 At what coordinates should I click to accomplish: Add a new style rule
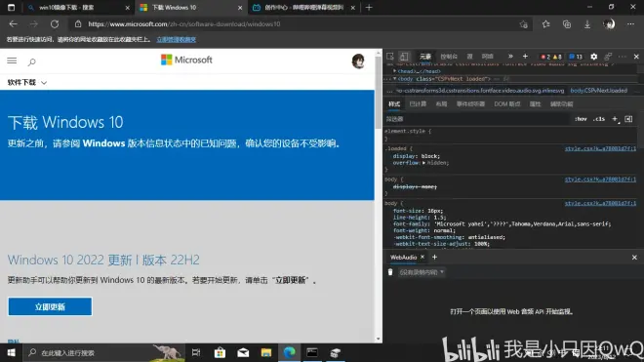(x=615, y=119)
